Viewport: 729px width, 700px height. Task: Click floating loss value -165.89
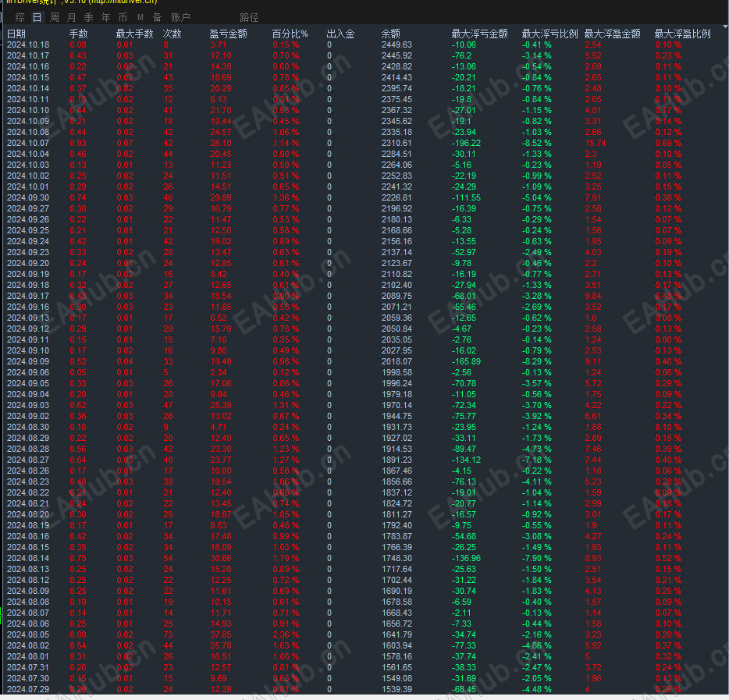click(466, 361)
